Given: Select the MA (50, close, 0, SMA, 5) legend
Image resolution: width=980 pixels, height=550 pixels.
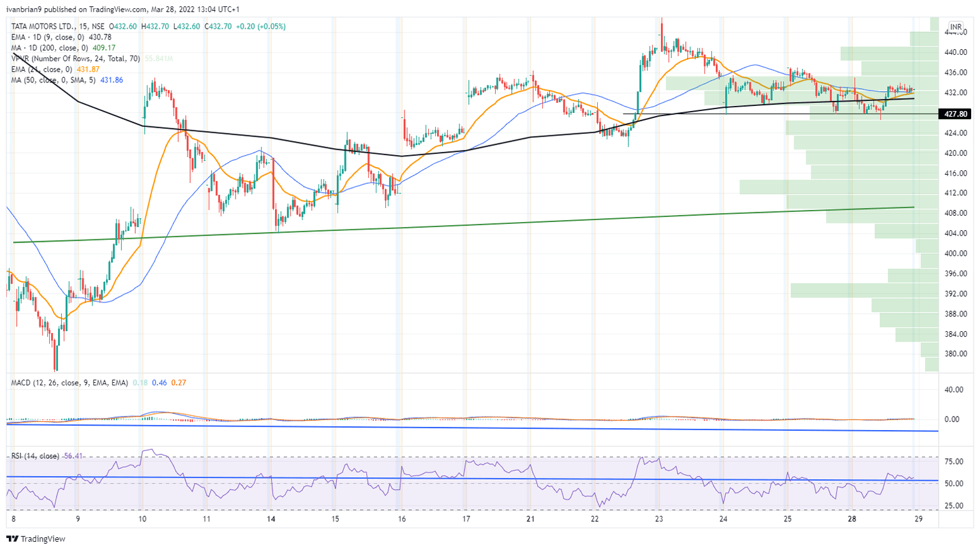Looking at the screenshot, I should click(67, 80).
